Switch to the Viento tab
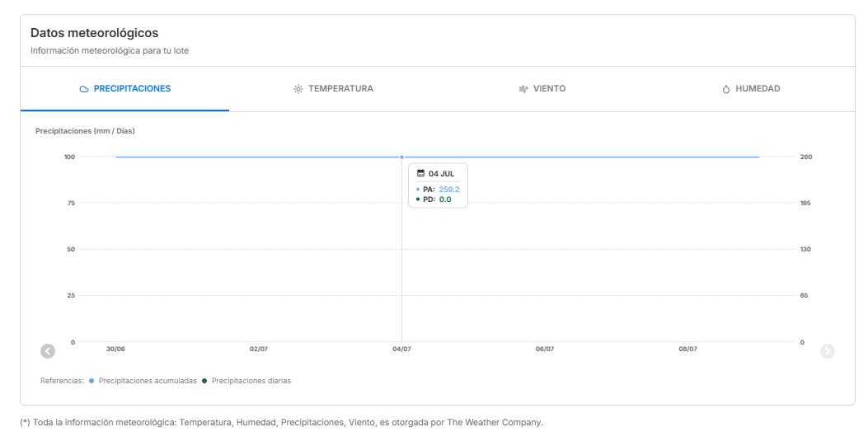Screen dimensions: 868x441 pyautogui.click(x=542, y=88)
